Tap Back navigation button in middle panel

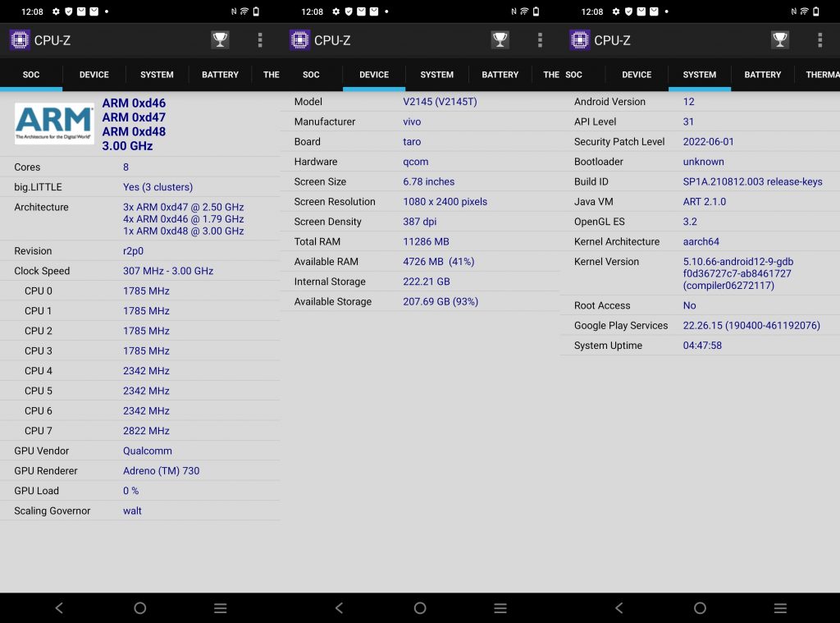(339, 607)
